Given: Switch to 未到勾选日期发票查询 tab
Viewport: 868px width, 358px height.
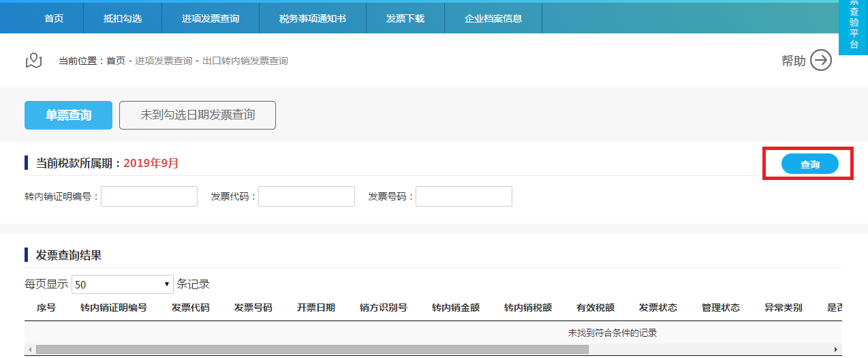Looking at the screenshot, I should 198,115.
